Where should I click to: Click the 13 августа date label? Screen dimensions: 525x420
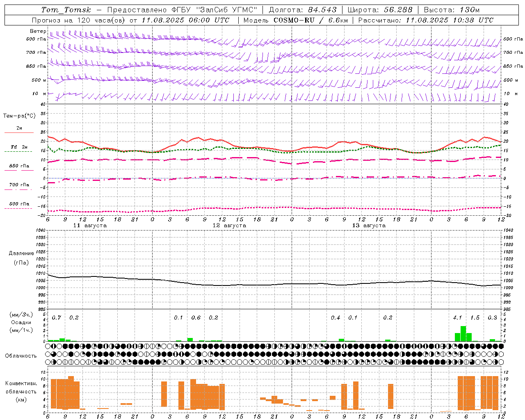(x=369, y=226)
